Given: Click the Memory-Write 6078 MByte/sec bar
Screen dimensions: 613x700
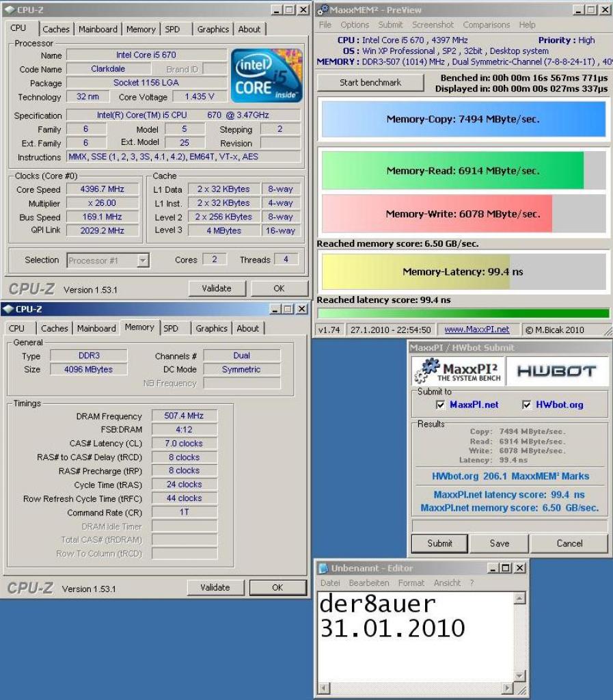Looking at the screenshot, I should [463, 213].
